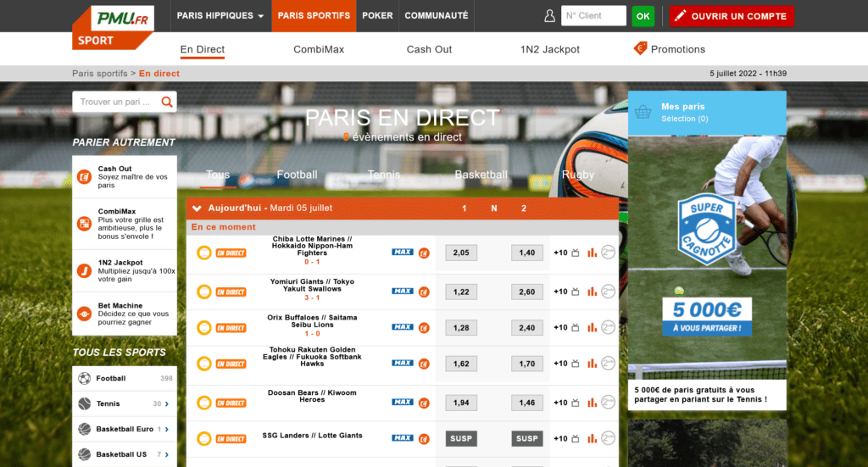The width and height of the screenshot is (868, 467).
Task: Click the Football ball icon in sports list
Action: (x=84, y=379)
